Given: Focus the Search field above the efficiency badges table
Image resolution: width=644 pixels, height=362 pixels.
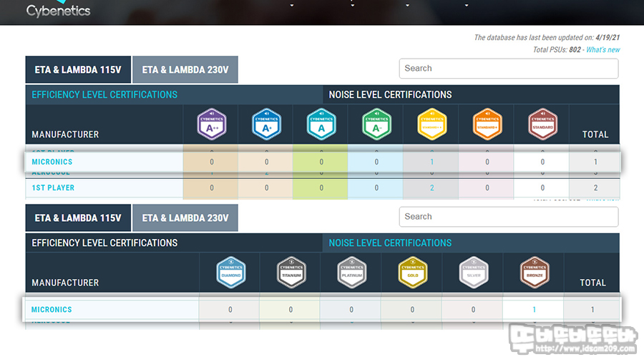Looking at the screenshot, I should point(509,217).
